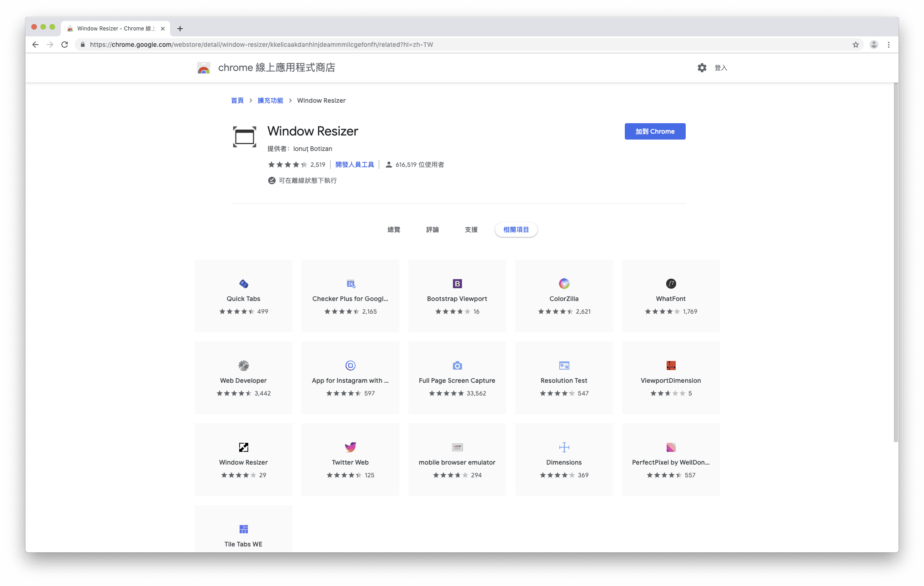Open the Dimensions extension icon

coord(564,447)
